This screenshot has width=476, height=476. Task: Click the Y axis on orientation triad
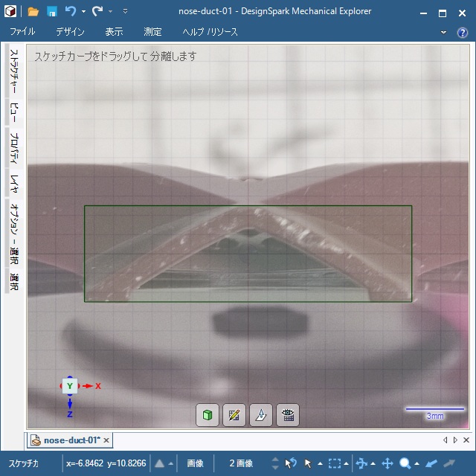[69, 386]
